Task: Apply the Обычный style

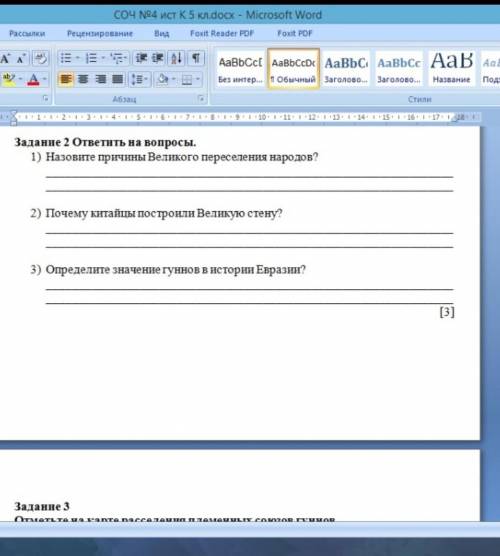Action: tap(293, 69)
